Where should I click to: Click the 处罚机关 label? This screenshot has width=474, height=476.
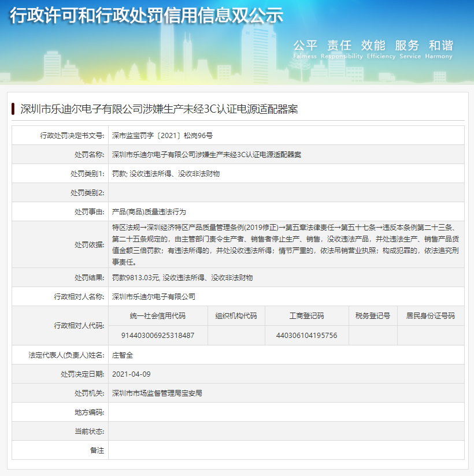(x=90, y=393)
